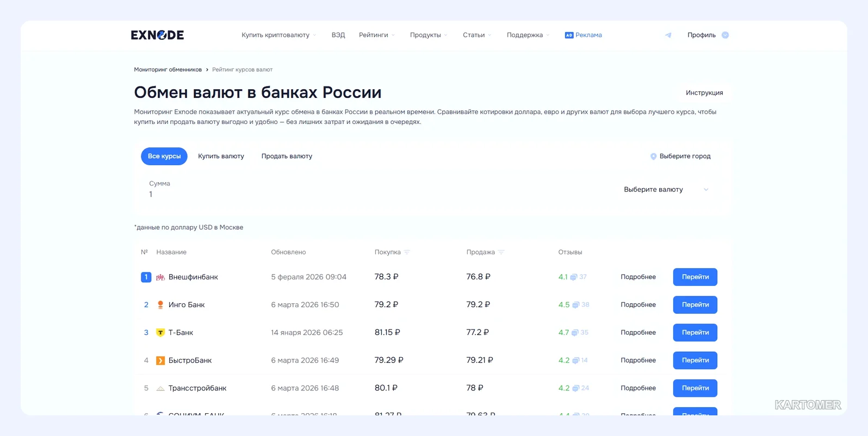Open ВЭД menu item
This screenshot has width=868, height=436.
338,35
